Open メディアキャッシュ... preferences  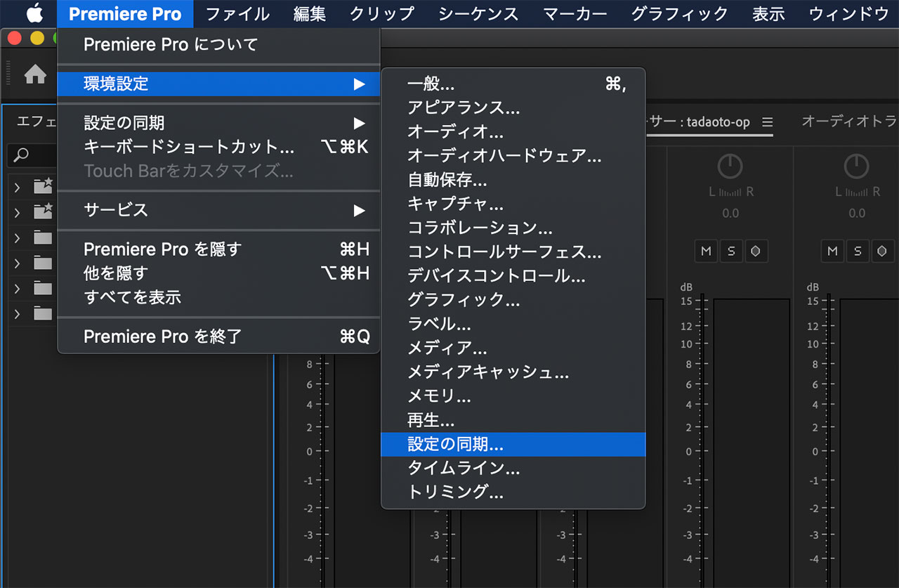[513, 372]
